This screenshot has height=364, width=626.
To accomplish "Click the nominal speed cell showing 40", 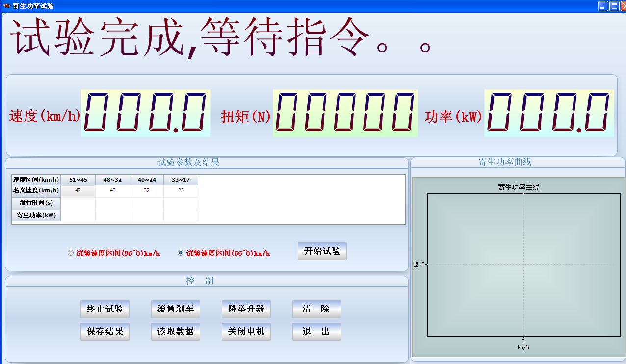I will (x=112, y=191).
